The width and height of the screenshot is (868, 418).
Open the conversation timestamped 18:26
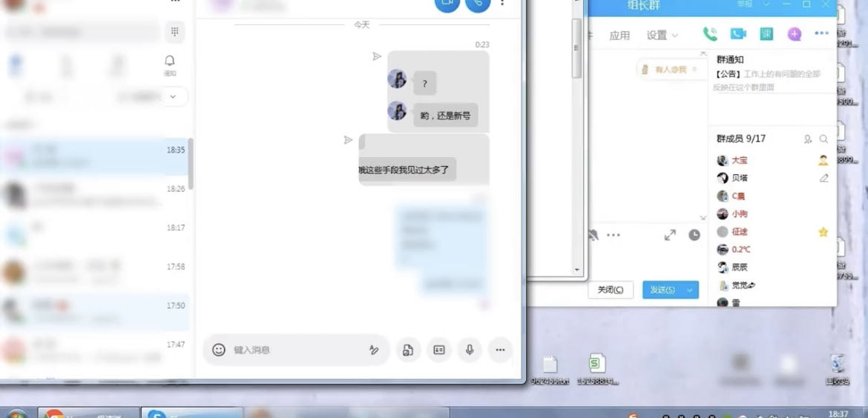[94, 195]
